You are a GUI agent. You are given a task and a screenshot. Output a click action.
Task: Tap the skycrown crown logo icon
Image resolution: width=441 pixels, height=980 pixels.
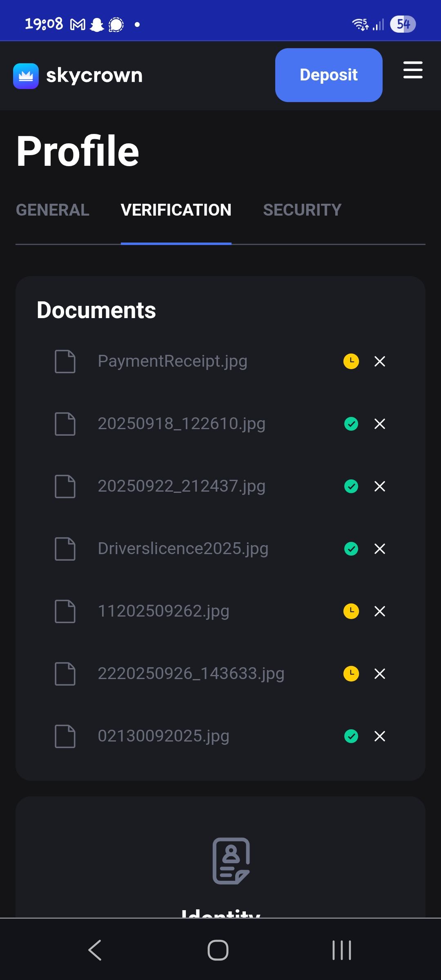pyautogui.click(x=26, y=76)
